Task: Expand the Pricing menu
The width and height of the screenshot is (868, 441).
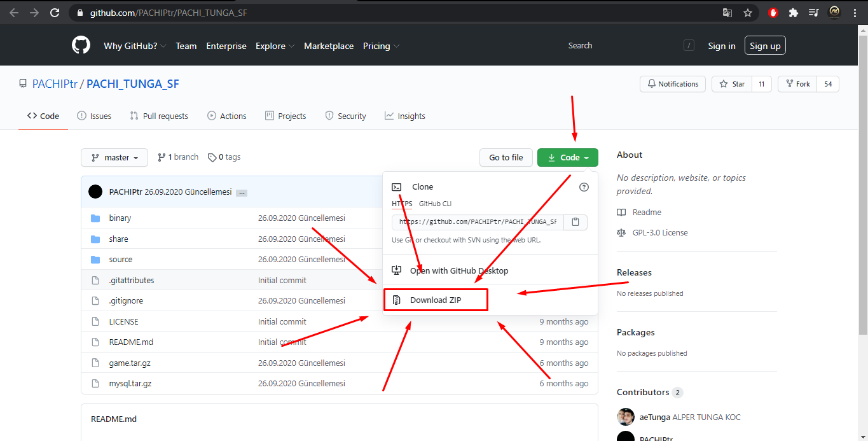Action: [x=381, y=46]
